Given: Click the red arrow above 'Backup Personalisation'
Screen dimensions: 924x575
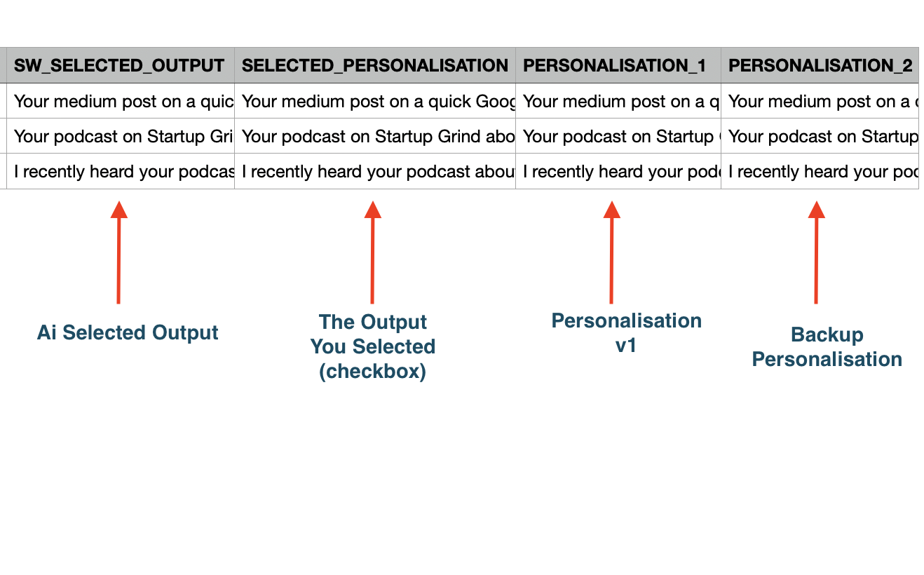Looking at the screenshot, I should pyautogui.click(x=816, y=252).
